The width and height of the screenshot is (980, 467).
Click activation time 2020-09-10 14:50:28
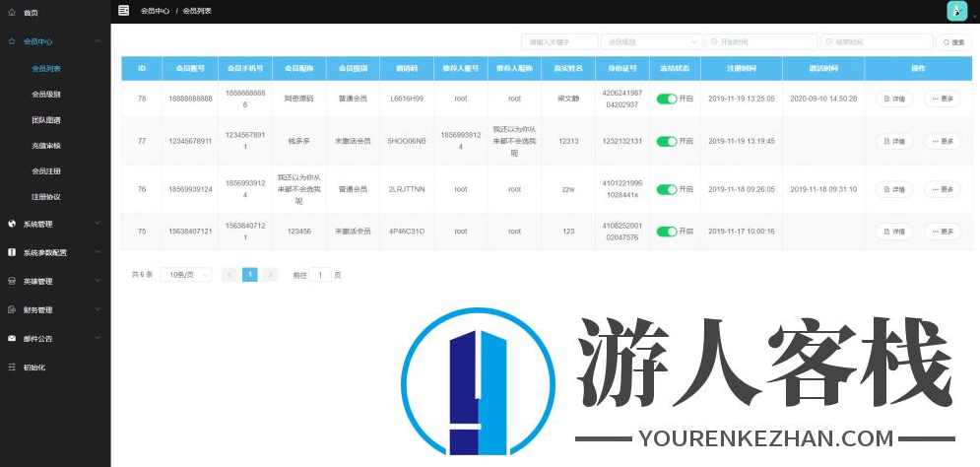823,99
